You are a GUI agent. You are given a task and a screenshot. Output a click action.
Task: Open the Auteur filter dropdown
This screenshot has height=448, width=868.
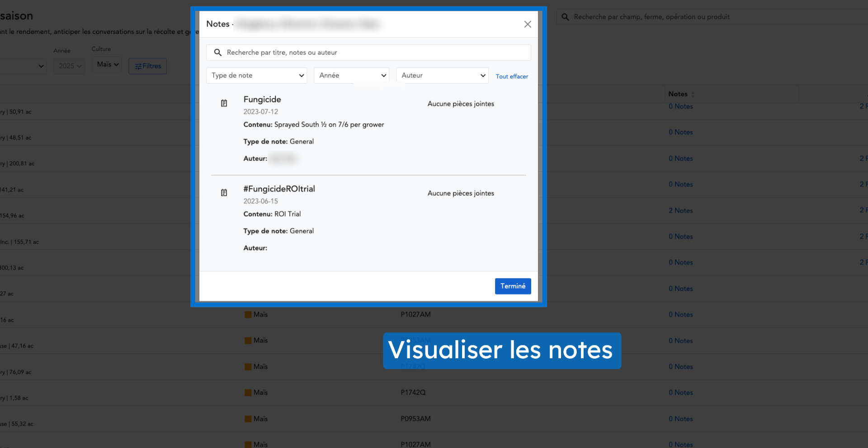point(443,75)
